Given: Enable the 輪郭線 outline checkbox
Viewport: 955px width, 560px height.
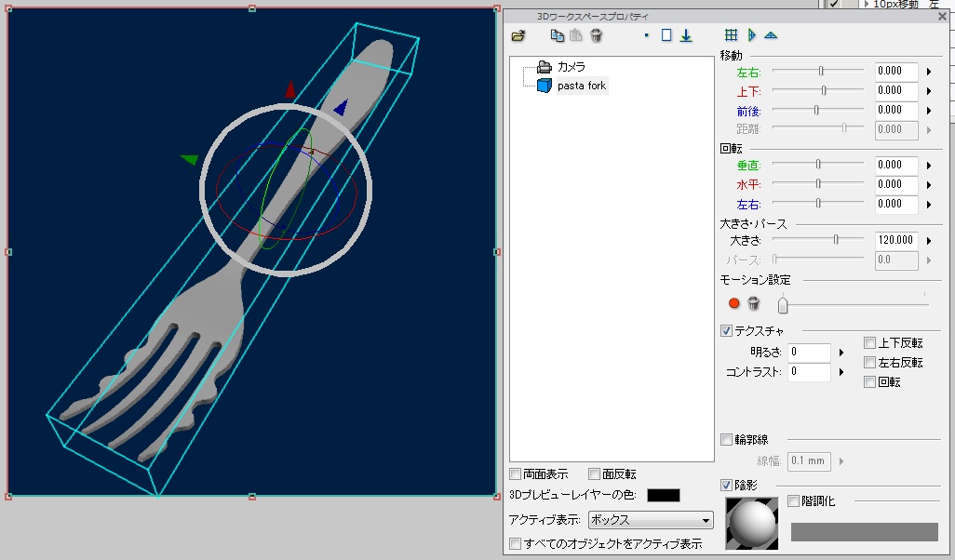Looking at the screenshot, I should [x=727, y=439].
